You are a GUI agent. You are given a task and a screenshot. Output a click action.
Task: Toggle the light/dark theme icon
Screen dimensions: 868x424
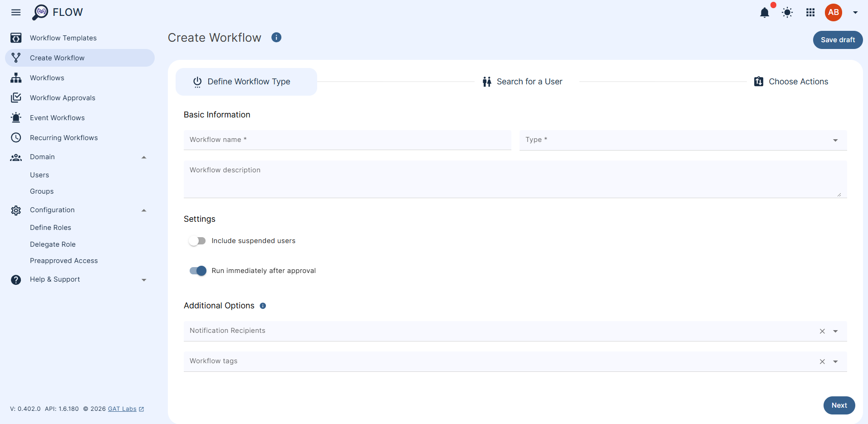click(787, 12)
